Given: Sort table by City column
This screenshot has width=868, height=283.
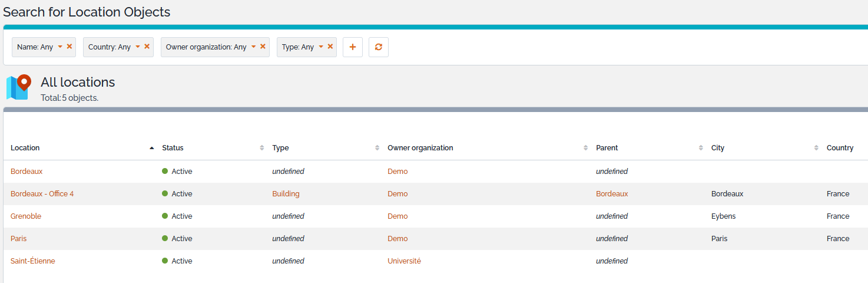Looking at the screenshot, I should point(718,148).
